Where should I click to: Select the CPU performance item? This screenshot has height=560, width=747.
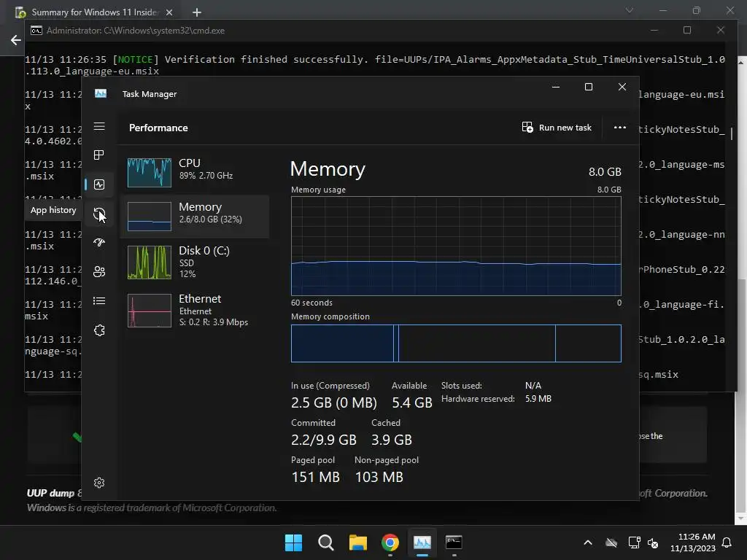pyautogui.click(x=195, y=172)
